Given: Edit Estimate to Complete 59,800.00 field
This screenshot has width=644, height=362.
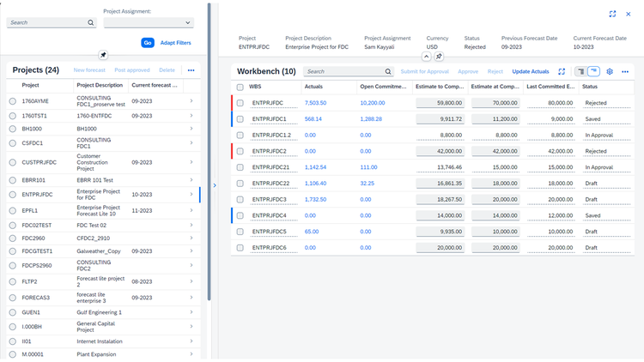Looking at the screenshot, I should coord(440,103).
